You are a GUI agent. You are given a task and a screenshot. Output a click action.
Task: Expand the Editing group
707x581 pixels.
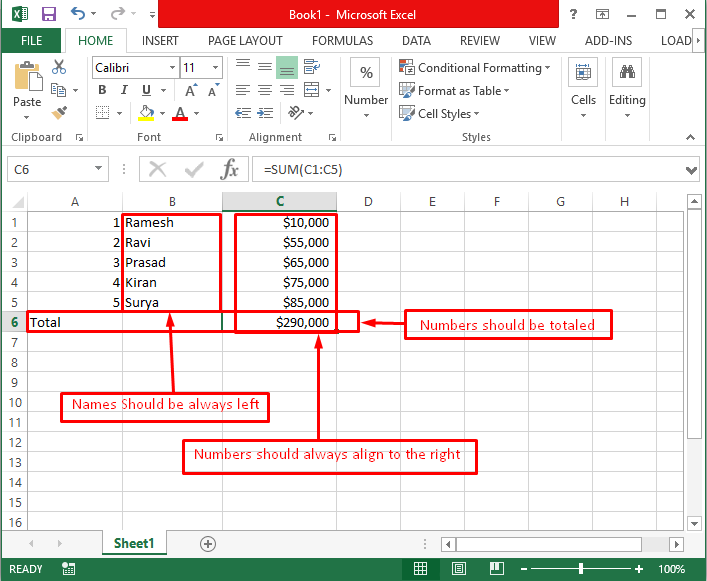coord(627,88)
